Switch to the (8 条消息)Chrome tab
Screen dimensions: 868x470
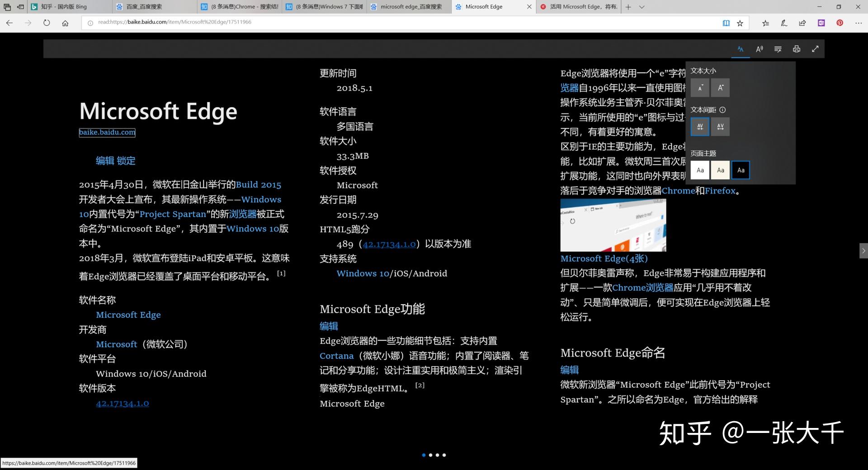tap(240, 7)
